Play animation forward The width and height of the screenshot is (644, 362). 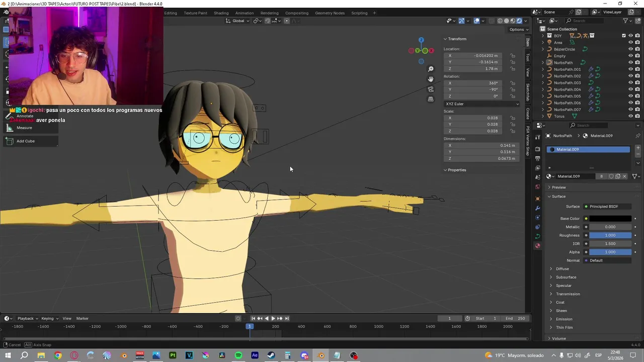tap(273, 318)
